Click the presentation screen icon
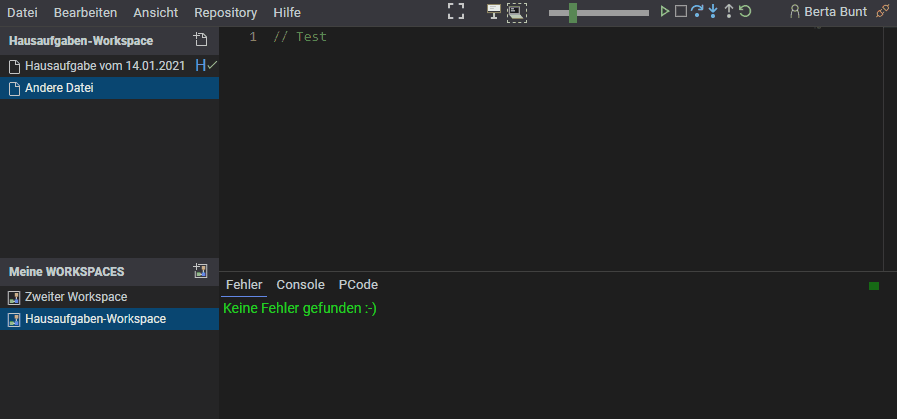This screenshot has height=419, width=897. coord(493,12)
